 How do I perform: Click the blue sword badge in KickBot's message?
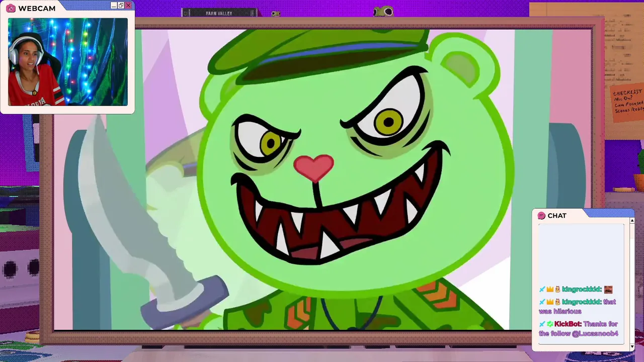[x=542, y=324]
